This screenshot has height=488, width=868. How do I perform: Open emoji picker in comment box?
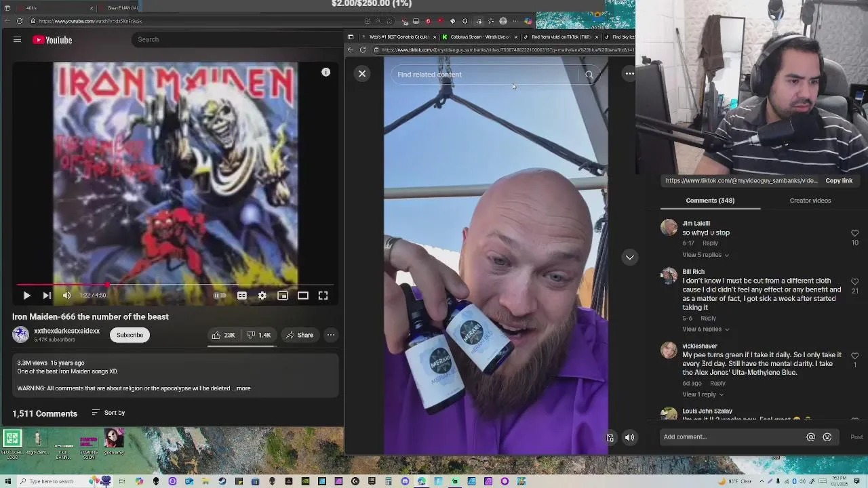[x=827, y=437]
